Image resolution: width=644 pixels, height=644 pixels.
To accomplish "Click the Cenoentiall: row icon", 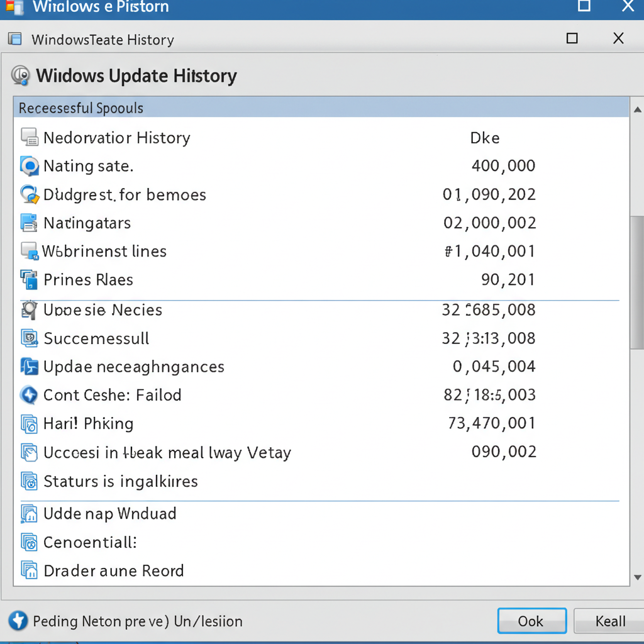I will pos(29,542).
